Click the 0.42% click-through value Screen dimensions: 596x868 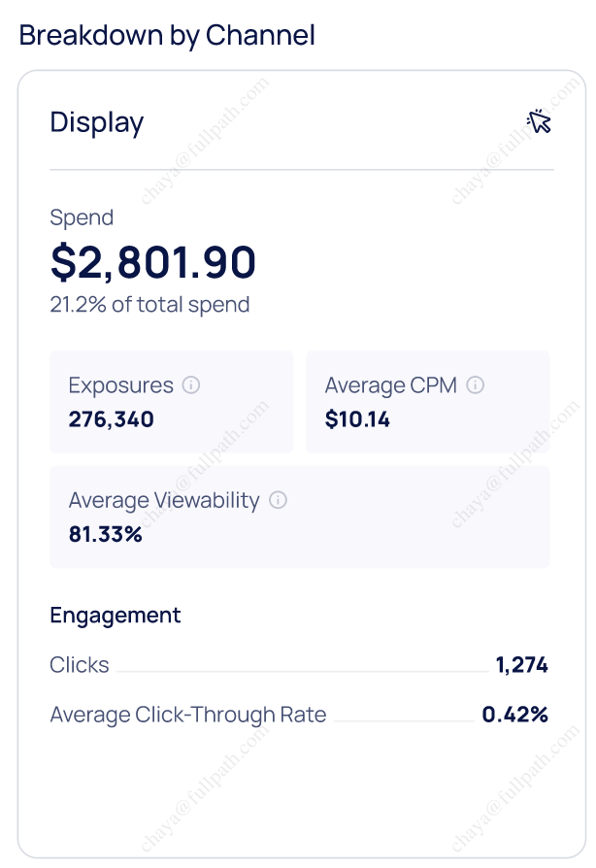tap(514, 716)
